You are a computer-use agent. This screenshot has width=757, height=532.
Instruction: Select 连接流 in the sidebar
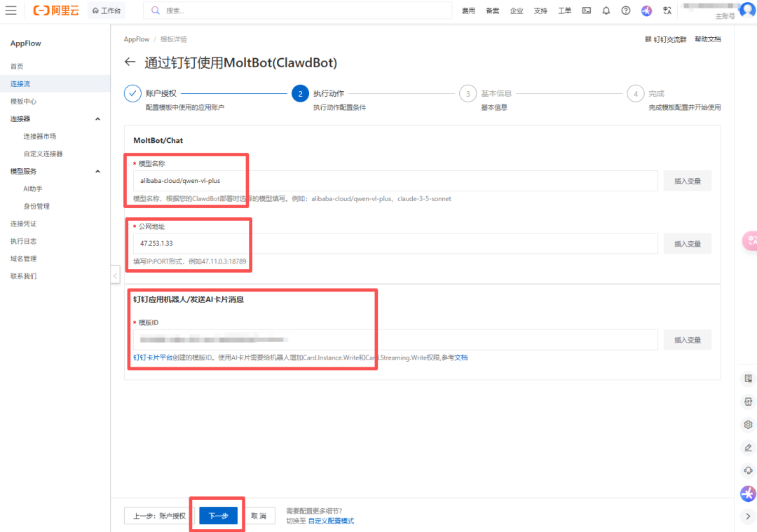tap(20, 83)
